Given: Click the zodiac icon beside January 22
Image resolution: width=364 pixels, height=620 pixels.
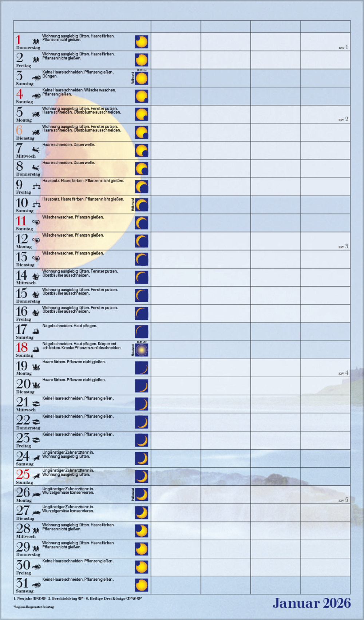Looking at the screenshot, I should click(36, 422).
